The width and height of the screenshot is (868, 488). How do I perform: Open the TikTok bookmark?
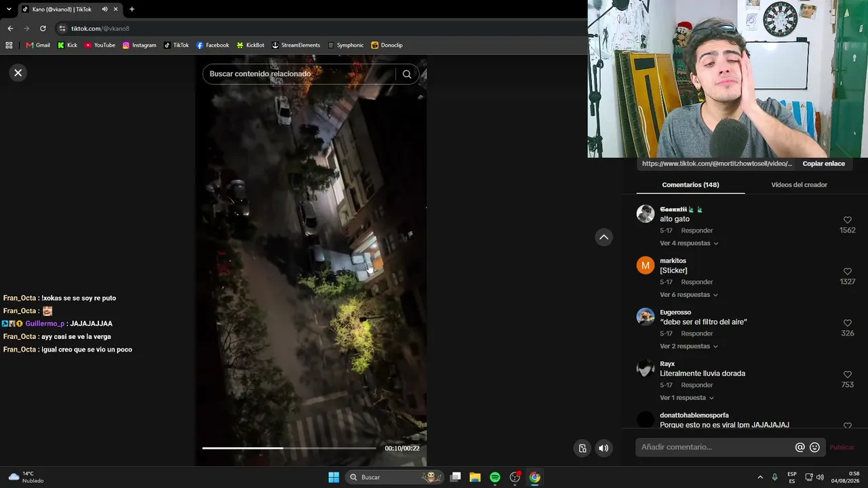pos(176,45)
